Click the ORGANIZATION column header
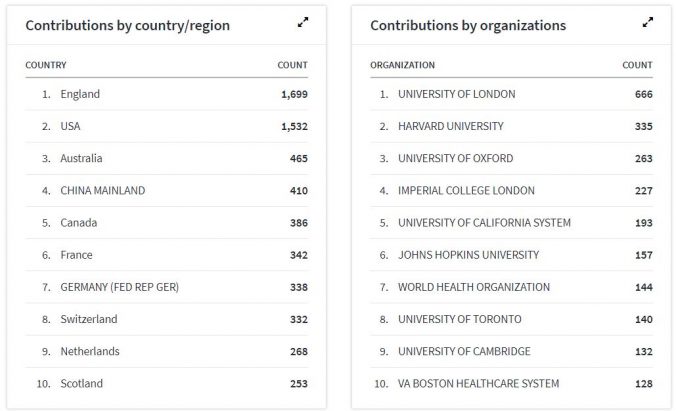Screen dimensions: 676x411 pyautogui.click(x=402, y=65)
